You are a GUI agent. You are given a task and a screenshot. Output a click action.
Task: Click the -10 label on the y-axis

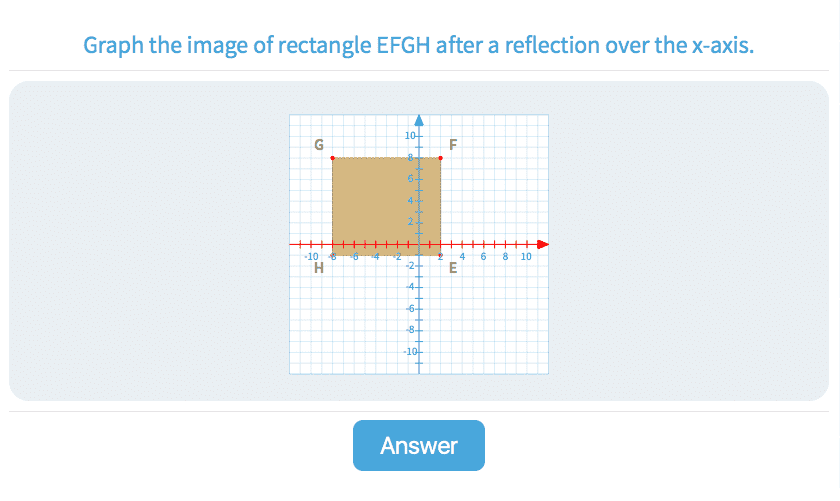409,352
